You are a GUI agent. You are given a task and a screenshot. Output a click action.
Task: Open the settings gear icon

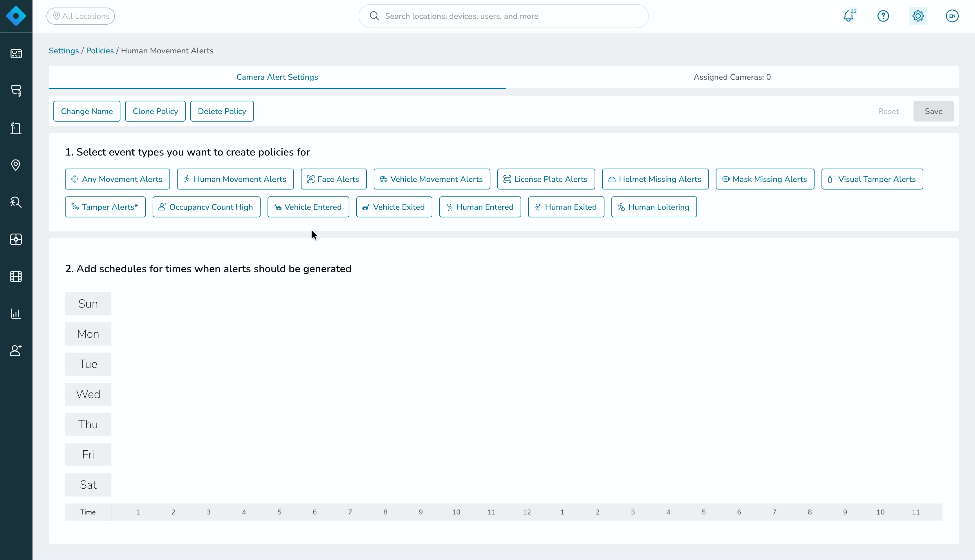pyautogui.click(x=918, y=16)
